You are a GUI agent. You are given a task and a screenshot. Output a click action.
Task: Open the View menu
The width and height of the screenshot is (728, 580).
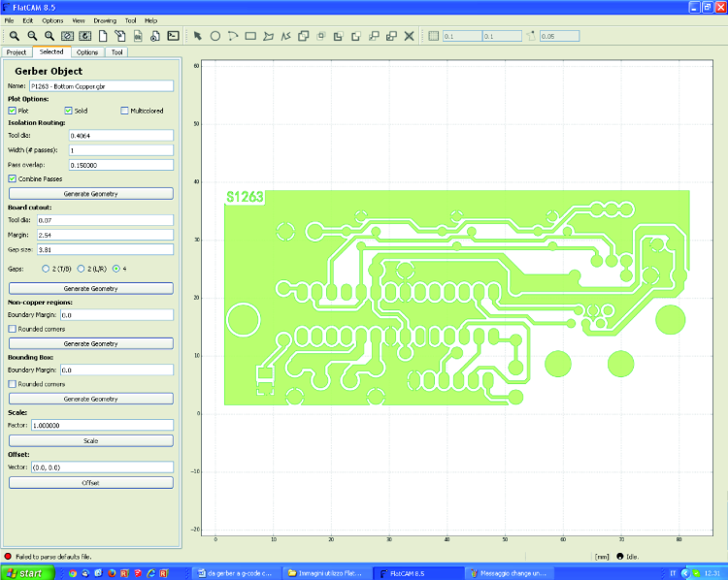(79, 20)
